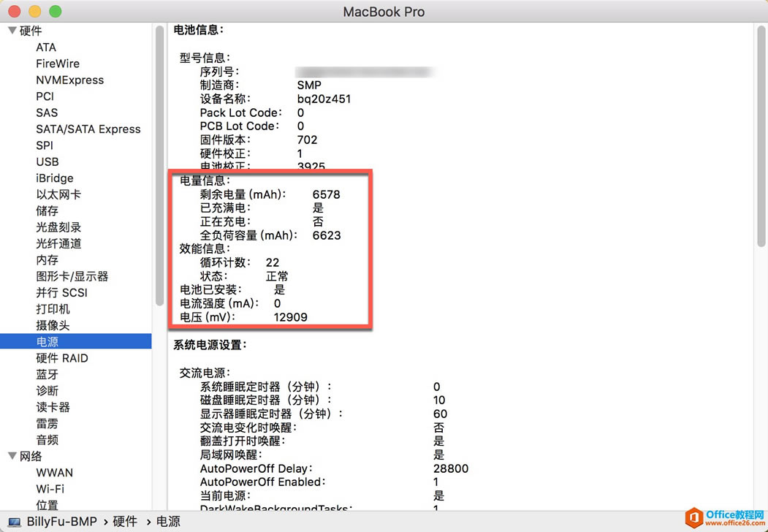The width and height of the screenshot is (768, 532).
Task: Click the Pack Lot Code label
Action: 241,113
